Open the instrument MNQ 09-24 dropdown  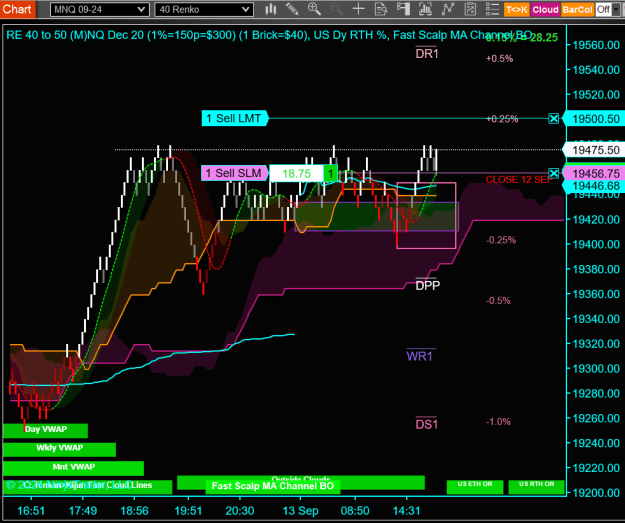[x=100, y=10]
